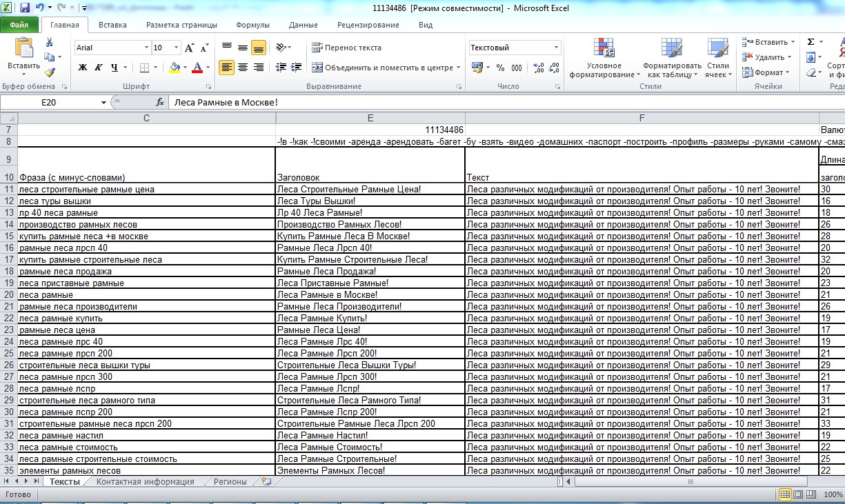Toggle underline Ч formatting
This screenshot has width=845, height=504.
click(114, 68)
